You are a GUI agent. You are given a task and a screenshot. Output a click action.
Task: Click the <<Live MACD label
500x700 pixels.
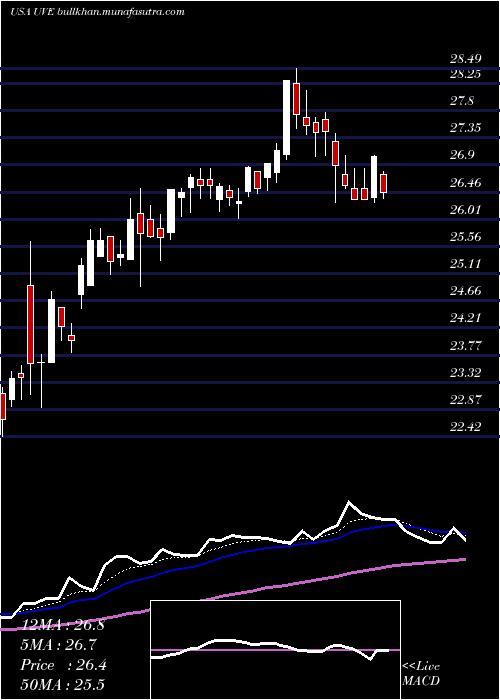421,674
